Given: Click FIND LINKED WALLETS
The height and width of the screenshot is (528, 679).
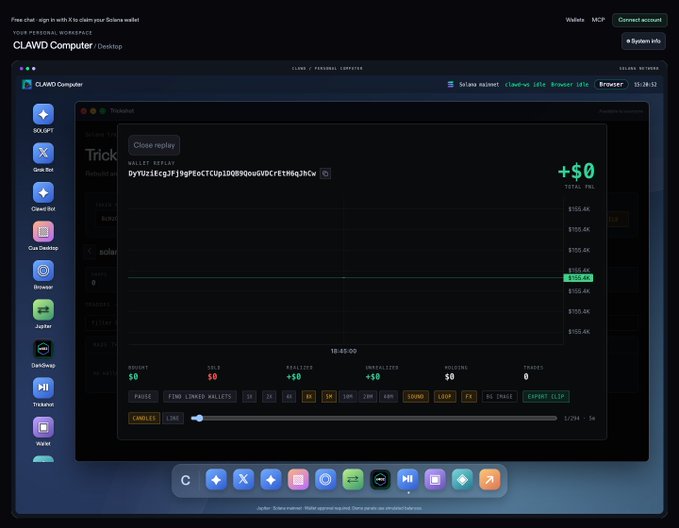Looking at the screenshot, I should [x=200, y=397].
